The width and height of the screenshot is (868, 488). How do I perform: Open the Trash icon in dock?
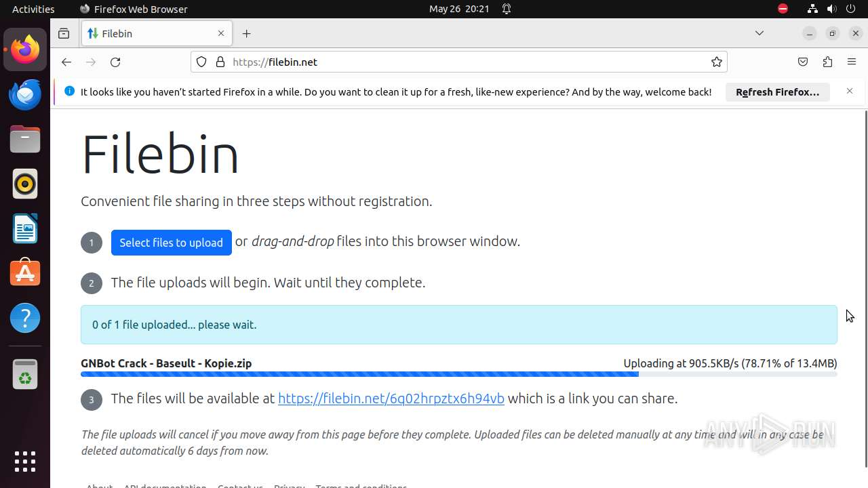tap(25, 374)
